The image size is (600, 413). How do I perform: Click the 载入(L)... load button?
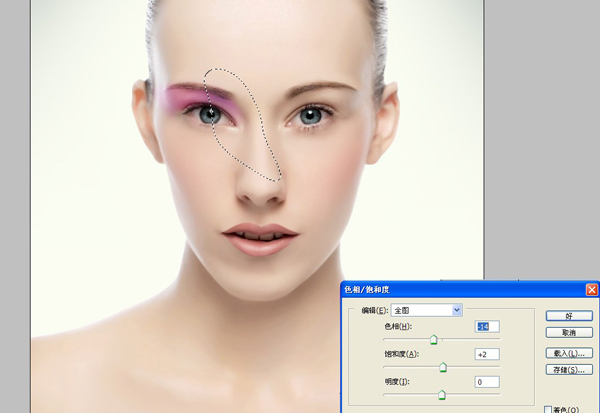(569, 353)
